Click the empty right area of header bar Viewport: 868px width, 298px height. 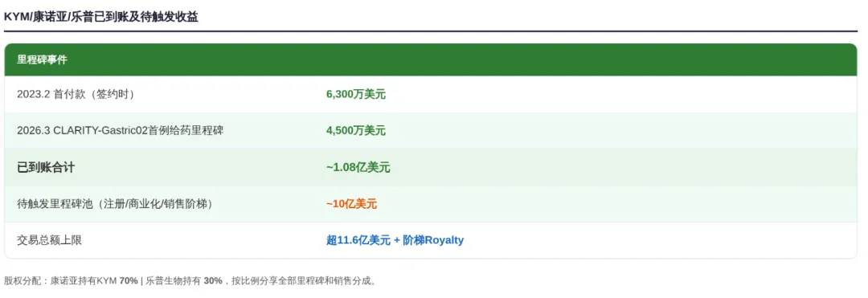(x=665, y=59)
